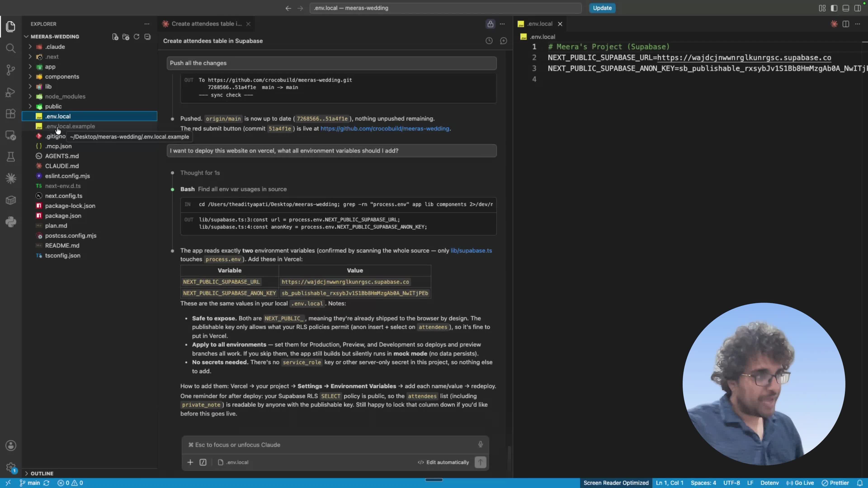
Task: Open the Testing flask view
Action: click(x=10, y=157)
